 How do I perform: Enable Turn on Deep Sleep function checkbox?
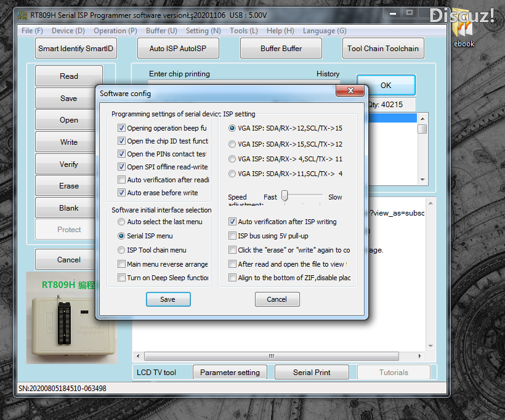click(x=122, y=278)
